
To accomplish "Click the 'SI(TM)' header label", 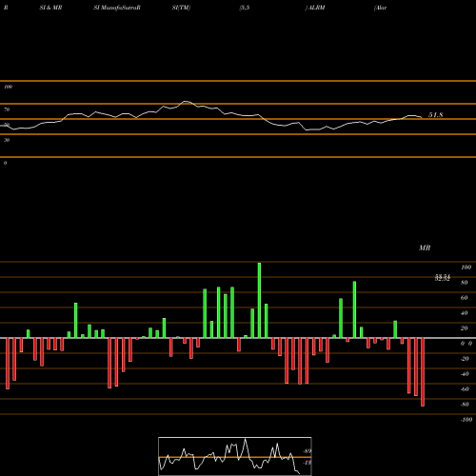I will pos(181,8).
